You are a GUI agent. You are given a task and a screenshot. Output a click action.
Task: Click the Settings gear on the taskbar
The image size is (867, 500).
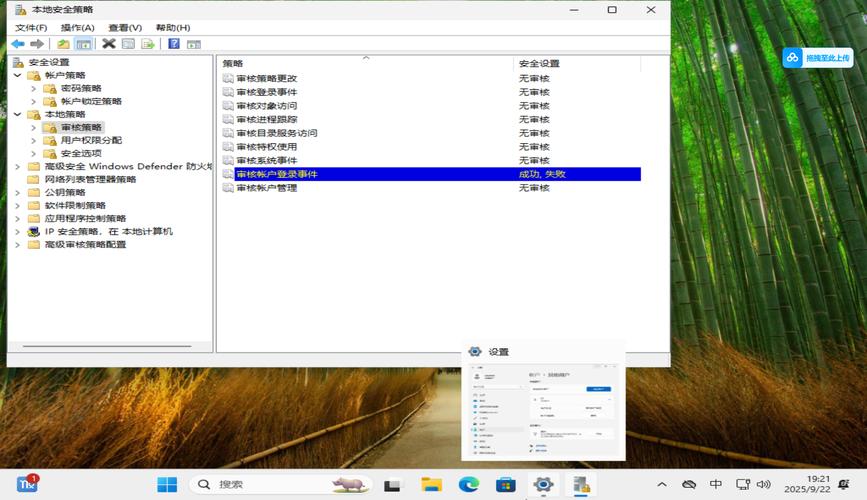543,485
